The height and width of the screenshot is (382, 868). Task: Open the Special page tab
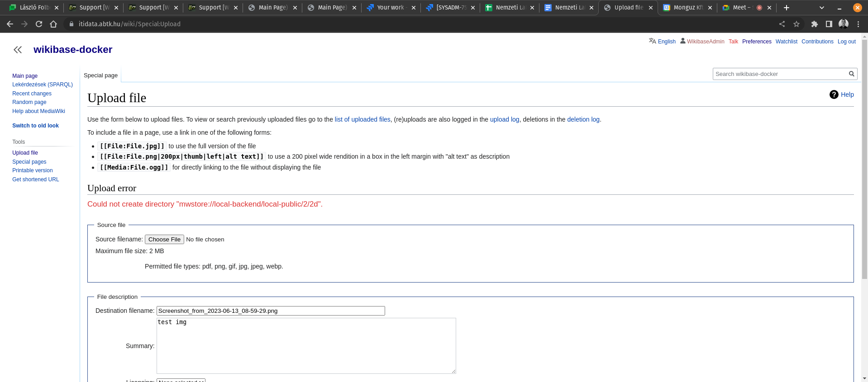(100, 75)
